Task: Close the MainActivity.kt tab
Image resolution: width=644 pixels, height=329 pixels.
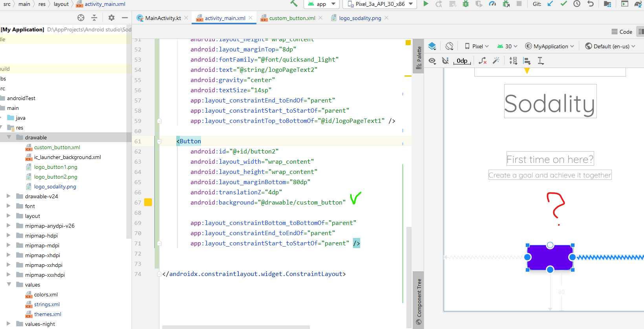Action: tap(186, 18)
